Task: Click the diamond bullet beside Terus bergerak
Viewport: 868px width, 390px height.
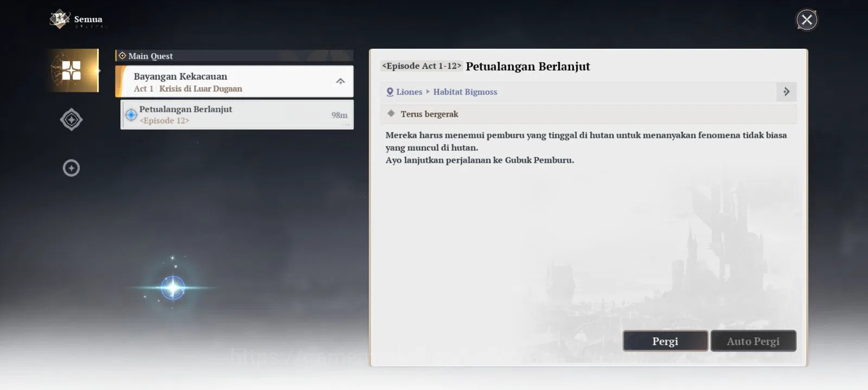Action: pos(391,113)
